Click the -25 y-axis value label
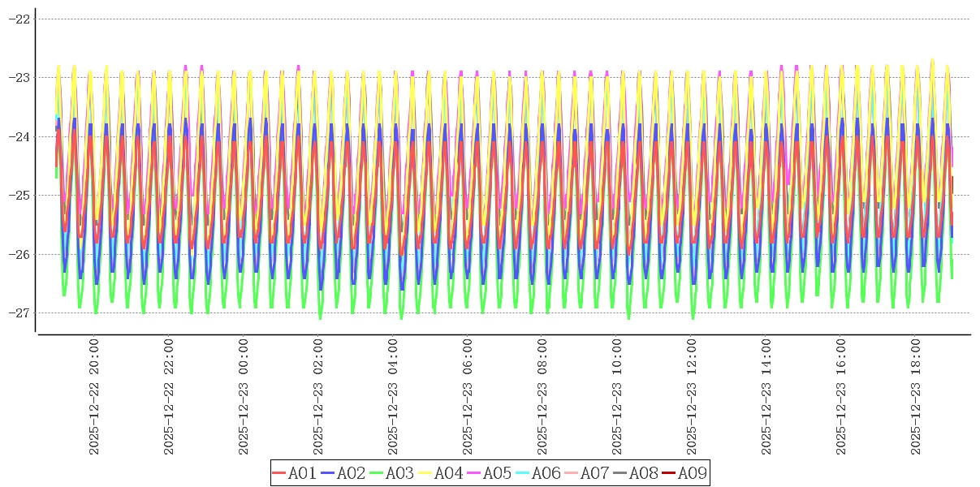 pyautogui.click(x=19, y=196)
